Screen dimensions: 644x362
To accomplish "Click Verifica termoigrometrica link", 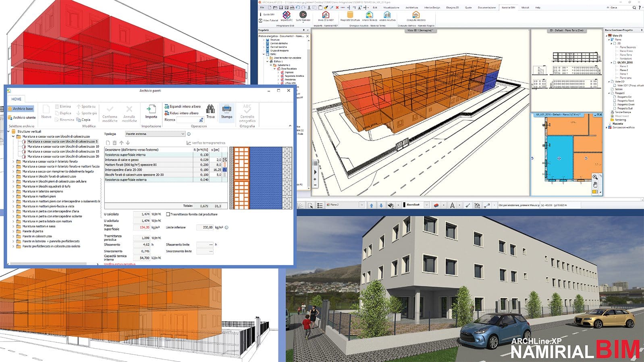I will tap(206, 143).
